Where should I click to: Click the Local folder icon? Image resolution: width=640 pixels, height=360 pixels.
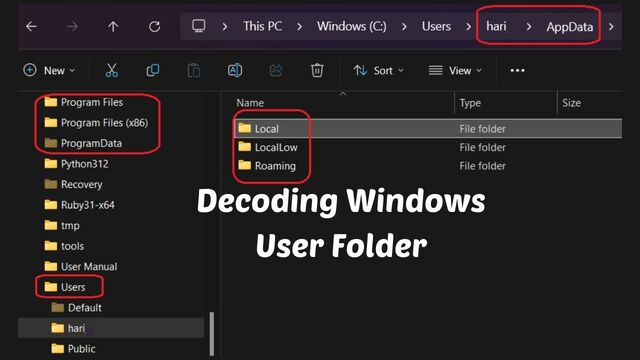(x=244, y=128)
